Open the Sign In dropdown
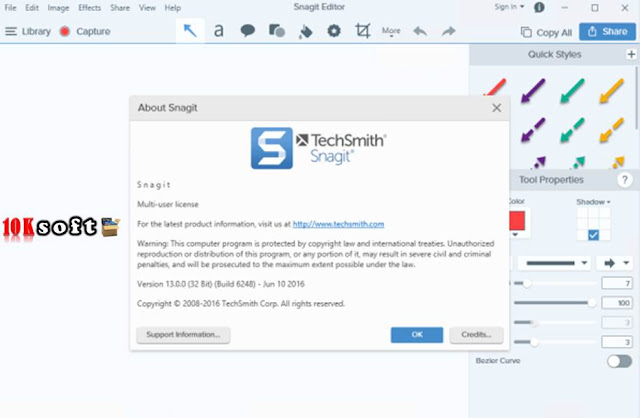 (509, 7)
